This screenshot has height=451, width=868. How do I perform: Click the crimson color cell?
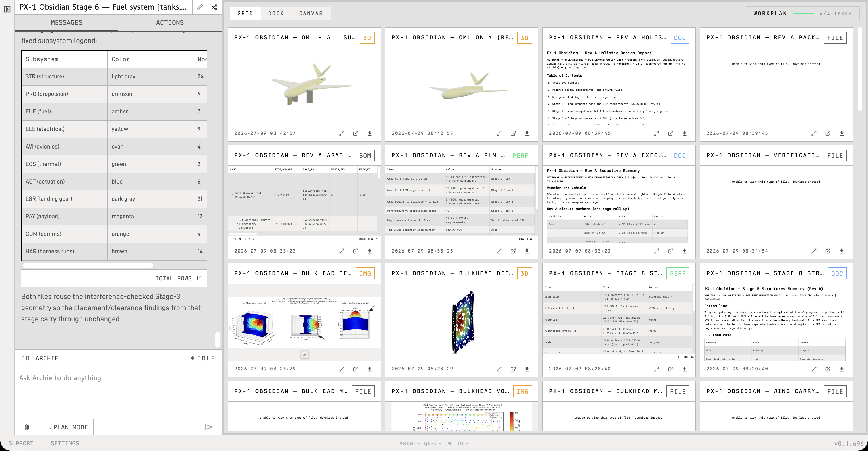150,94
